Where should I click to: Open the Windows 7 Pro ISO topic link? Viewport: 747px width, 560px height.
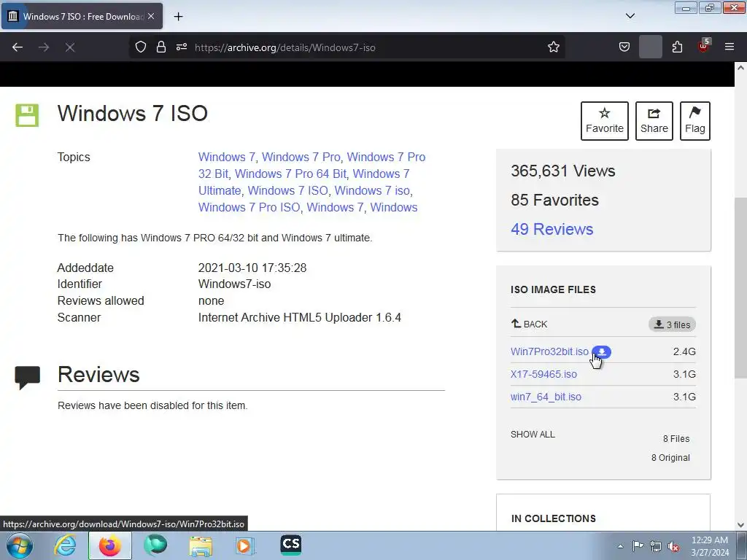tap(249, 208)
